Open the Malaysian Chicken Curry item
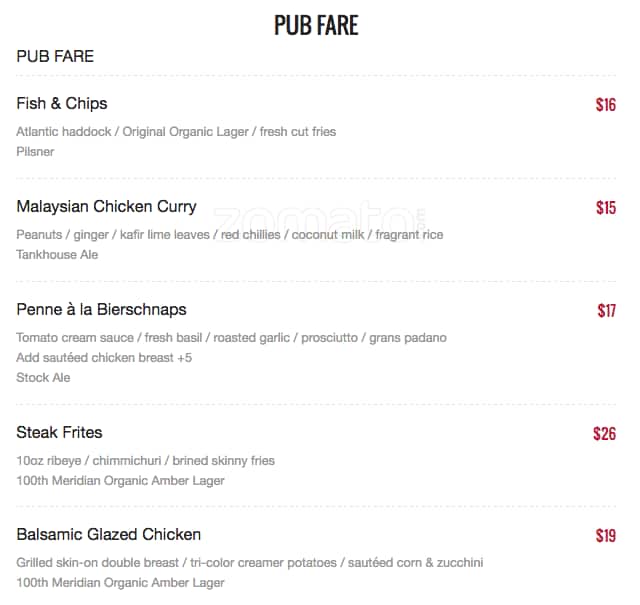The height and width of the screenshot is (605, 640). pyautogui.click(x=106, y=207)
